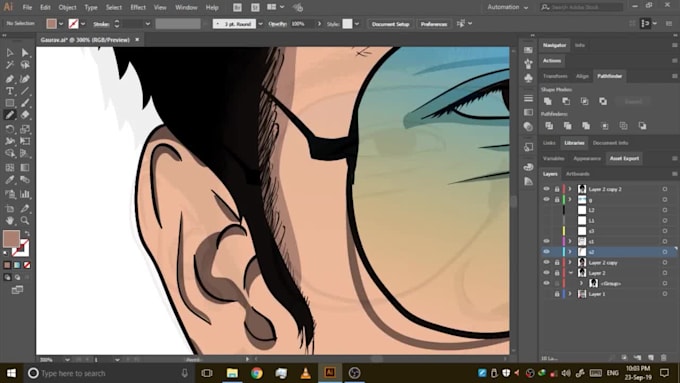Viewport: 680px width, 383px height.
Task: Open the Automation workspace dropdown
Action: (507, 7)
